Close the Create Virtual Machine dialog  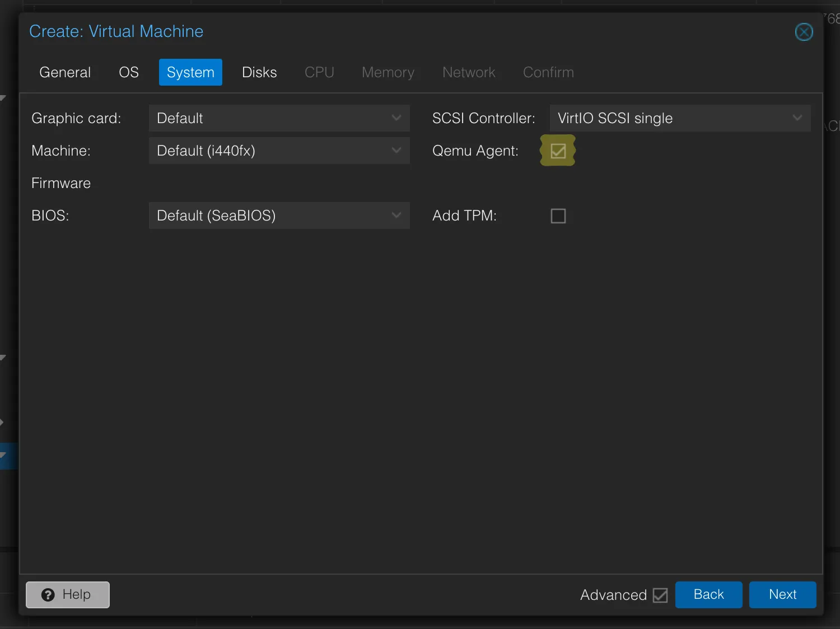click(804, 32)
